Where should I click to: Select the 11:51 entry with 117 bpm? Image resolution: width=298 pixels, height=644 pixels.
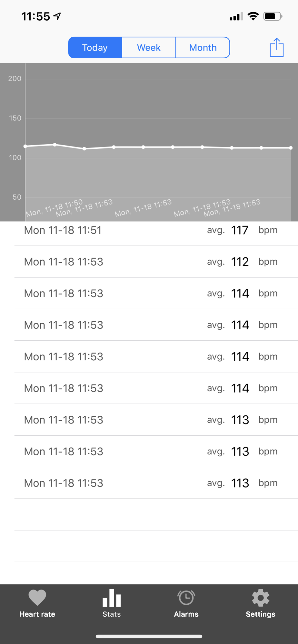point(156,230)
